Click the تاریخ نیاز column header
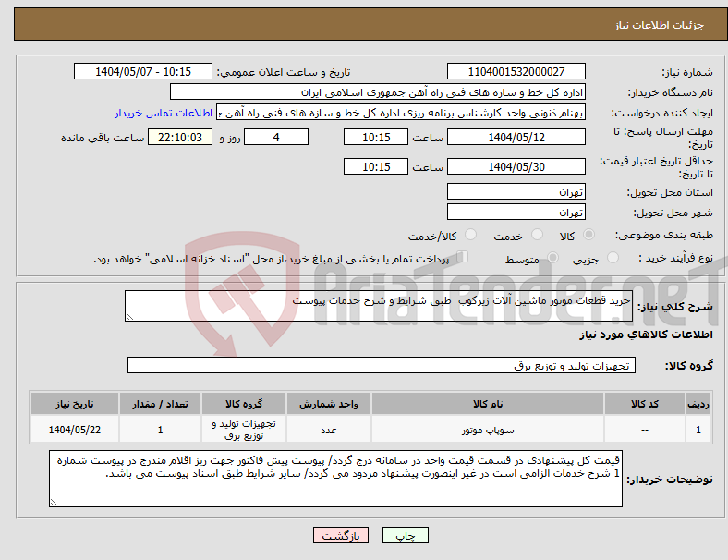 coord(75,404)
